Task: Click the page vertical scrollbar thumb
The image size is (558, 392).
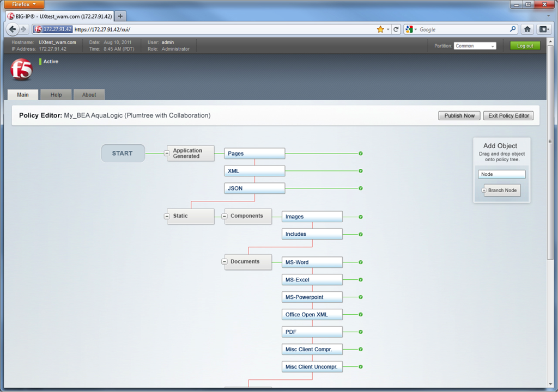Action: 550,152
